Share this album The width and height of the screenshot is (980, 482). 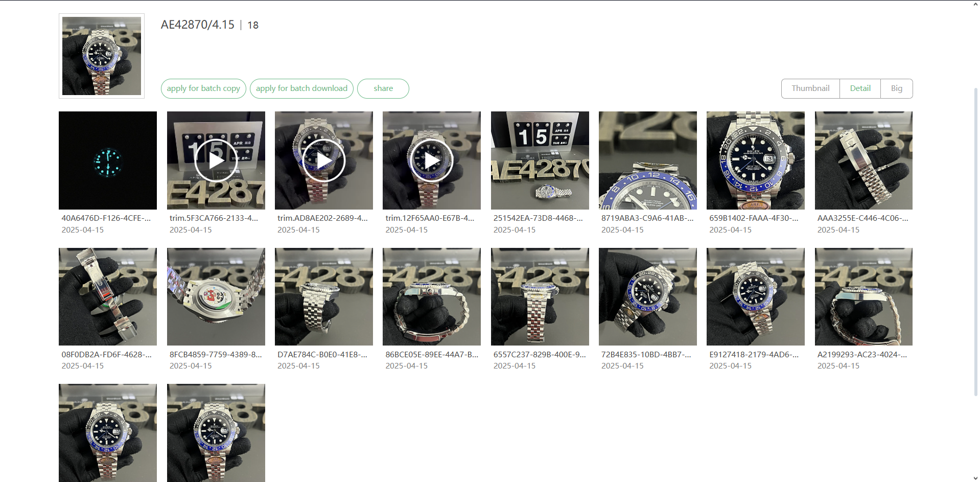click(x=383, y=88)
